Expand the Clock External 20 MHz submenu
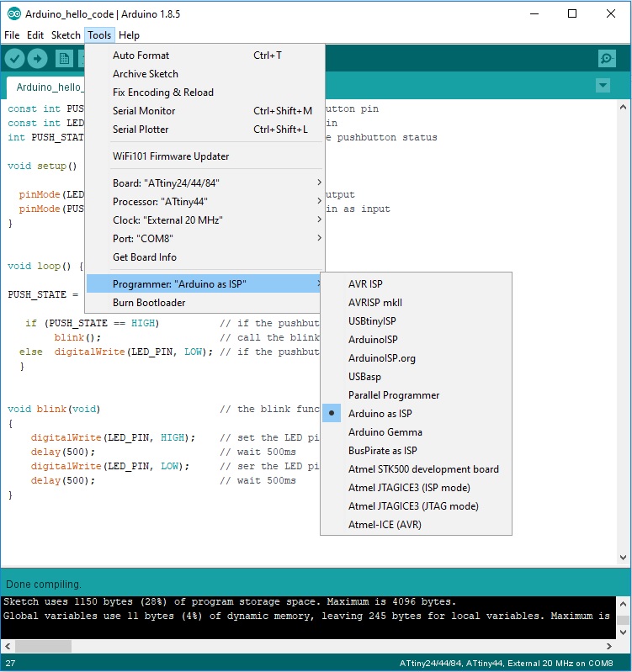 (205, 220)
